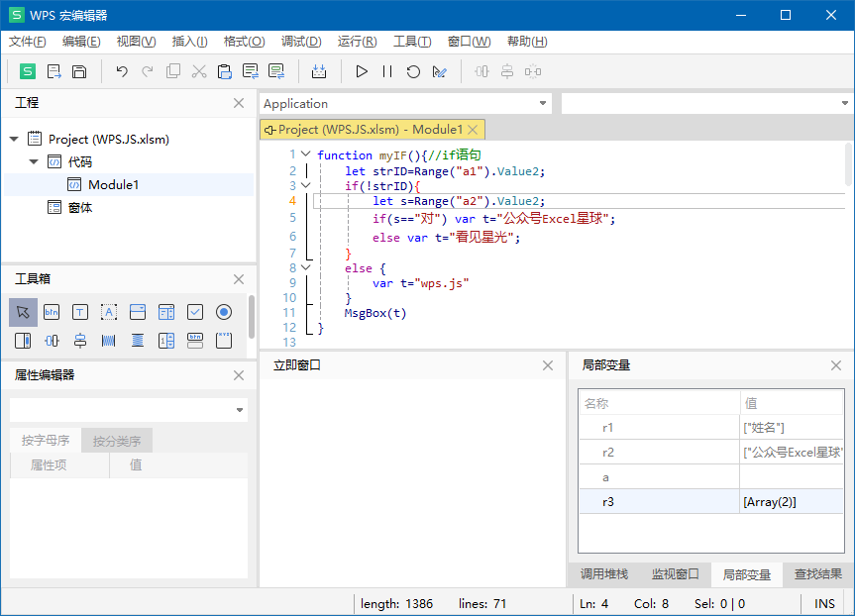Switch to 按分类序 sorting tab

117,441
